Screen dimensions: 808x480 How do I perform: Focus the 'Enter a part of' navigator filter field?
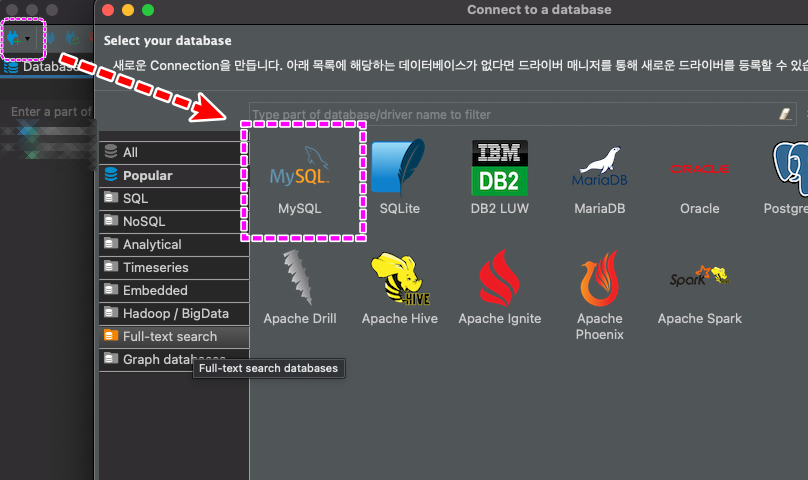click(50, 112)
